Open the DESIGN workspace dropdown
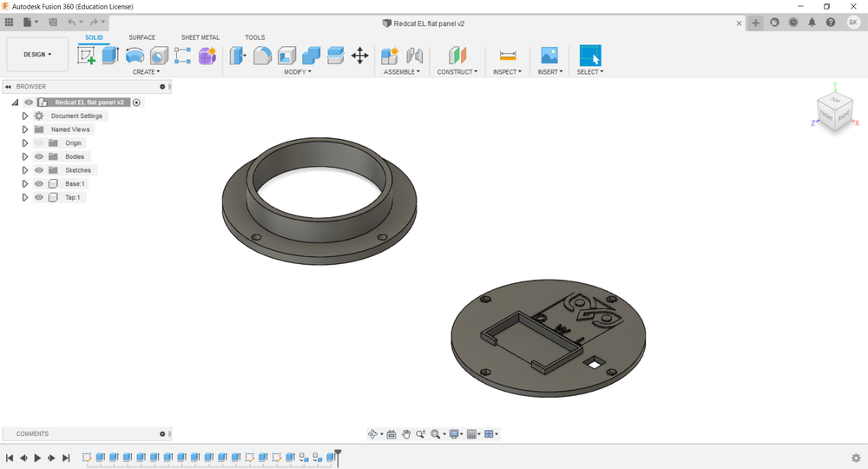Image resolution: width=868 pixels, height=469 pixels. [x=37, y=54]
